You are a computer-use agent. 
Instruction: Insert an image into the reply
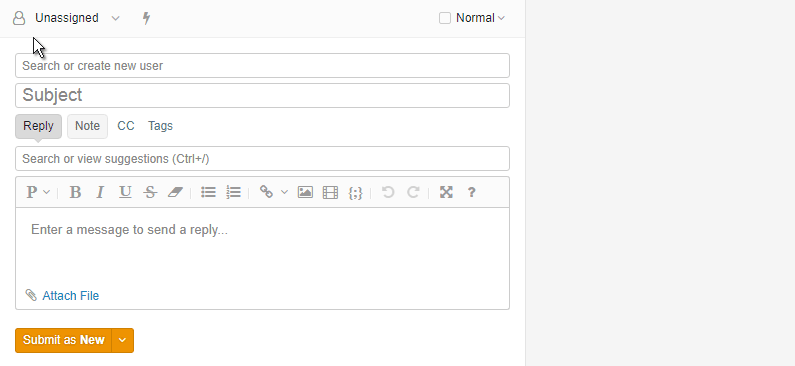coord(305,192)
